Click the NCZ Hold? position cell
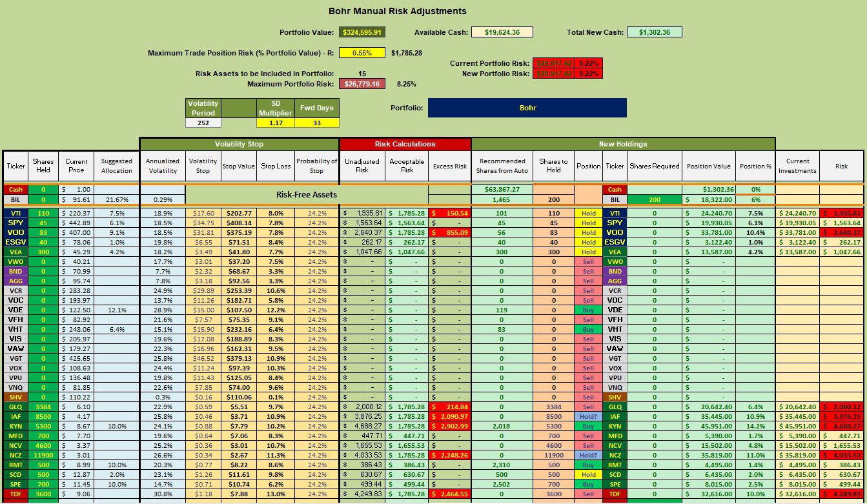The height and width of the screenshot is (504, 867). tap(588, 455)
